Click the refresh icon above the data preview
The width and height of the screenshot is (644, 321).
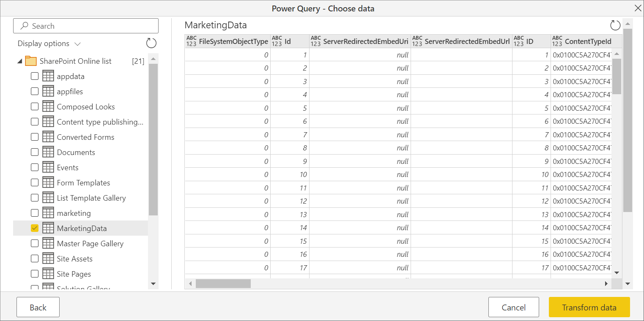[616, 25]
